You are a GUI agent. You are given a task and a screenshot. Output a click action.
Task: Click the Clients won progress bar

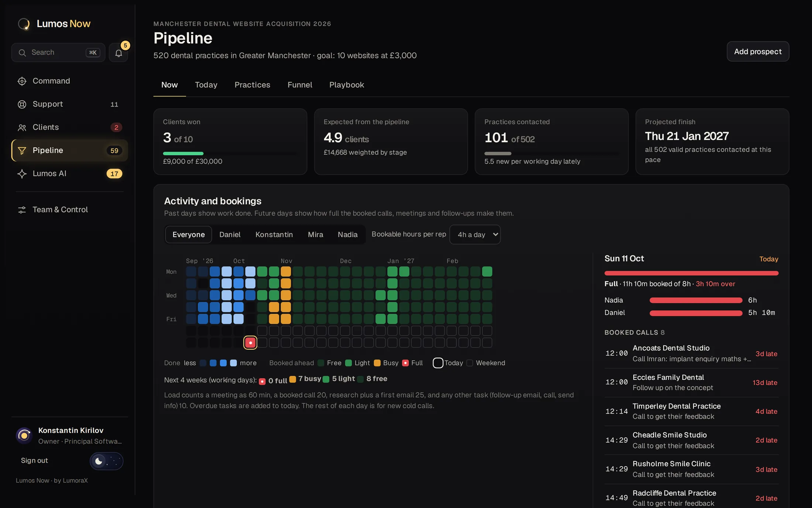[x=230, y=153]
